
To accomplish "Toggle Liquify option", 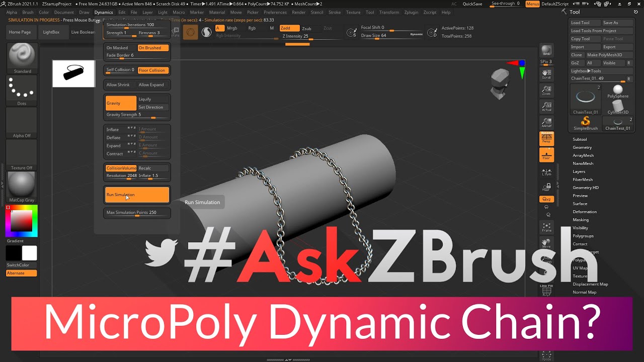I will point(153,99).
